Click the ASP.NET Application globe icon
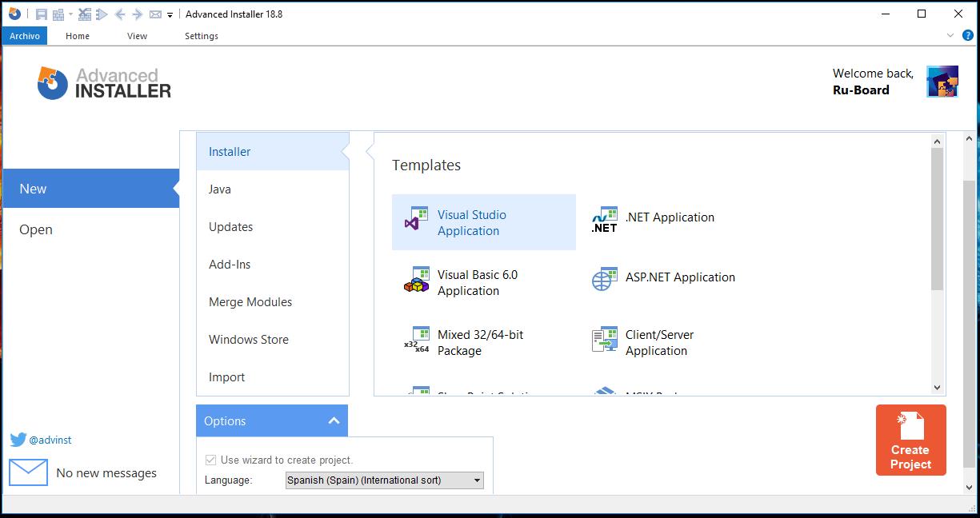 [x=604, y=279]
